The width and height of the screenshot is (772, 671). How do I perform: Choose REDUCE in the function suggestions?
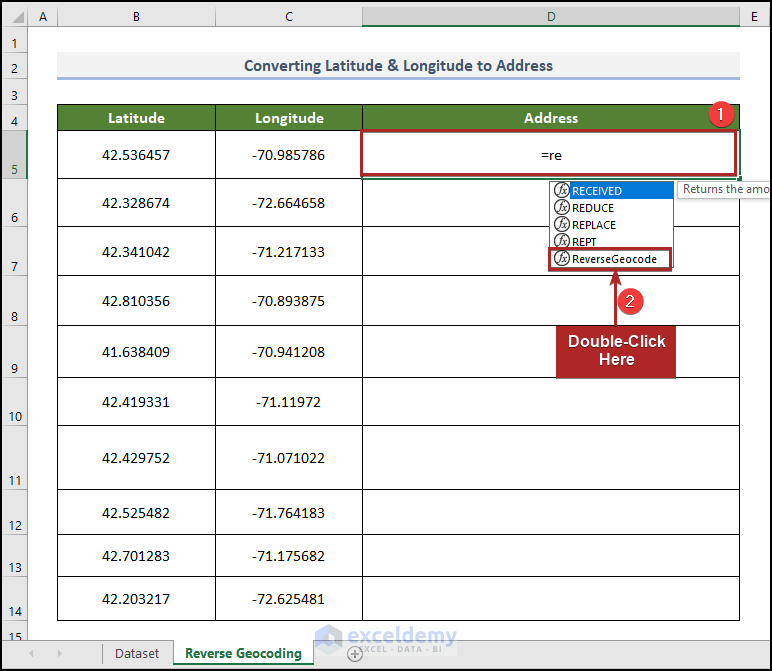click(x=611, y=208)
